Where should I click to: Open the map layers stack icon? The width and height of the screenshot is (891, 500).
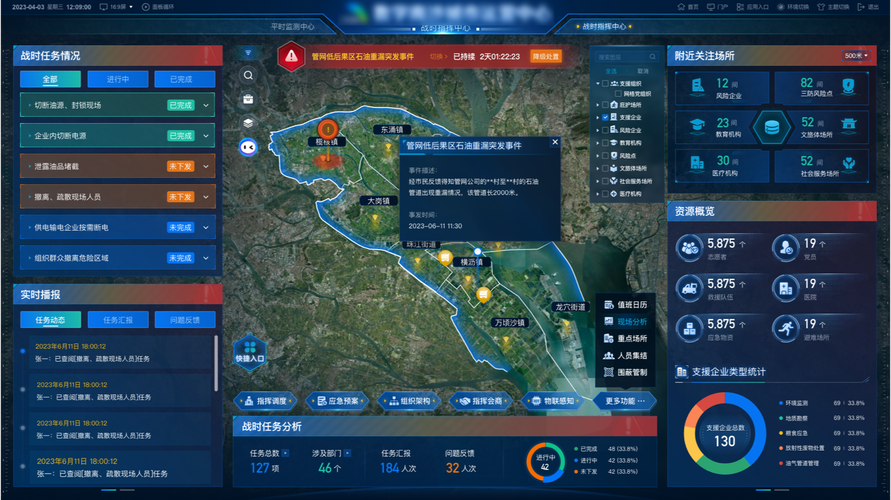(248, 122)
